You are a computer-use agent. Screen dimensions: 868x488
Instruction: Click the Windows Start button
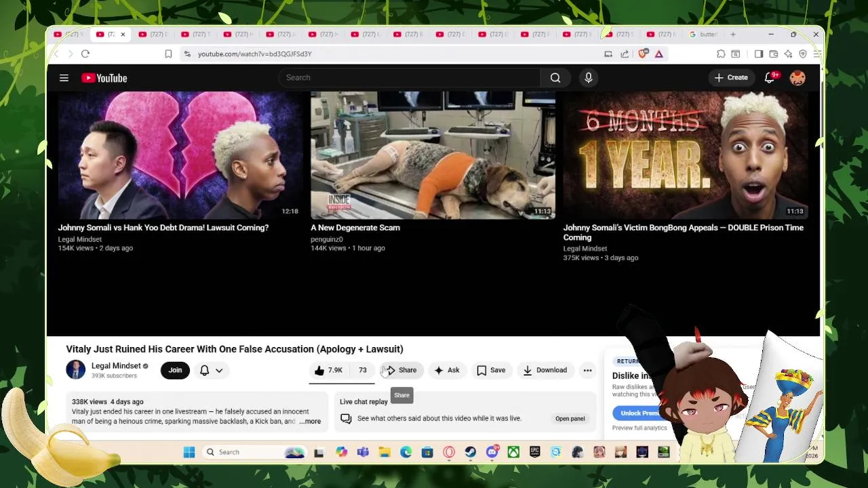click(189, 452)
